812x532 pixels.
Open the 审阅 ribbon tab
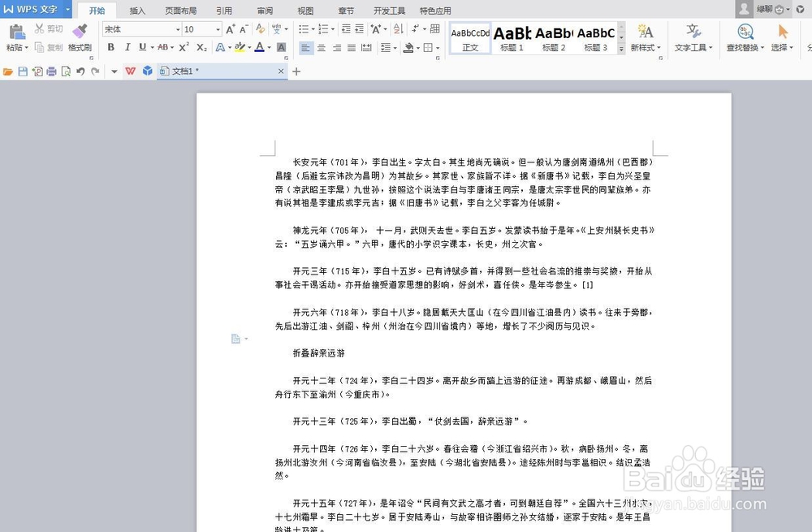click(x=266, y=11)
